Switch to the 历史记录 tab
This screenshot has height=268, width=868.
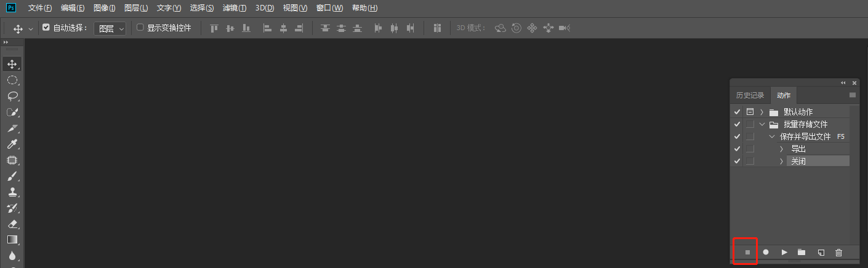click(750, 95)
